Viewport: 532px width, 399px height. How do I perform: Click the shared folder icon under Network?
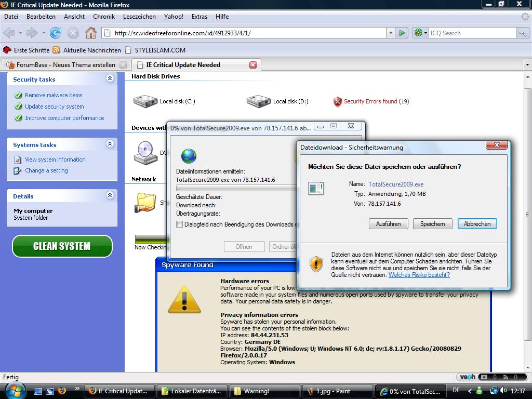[145, 203]
